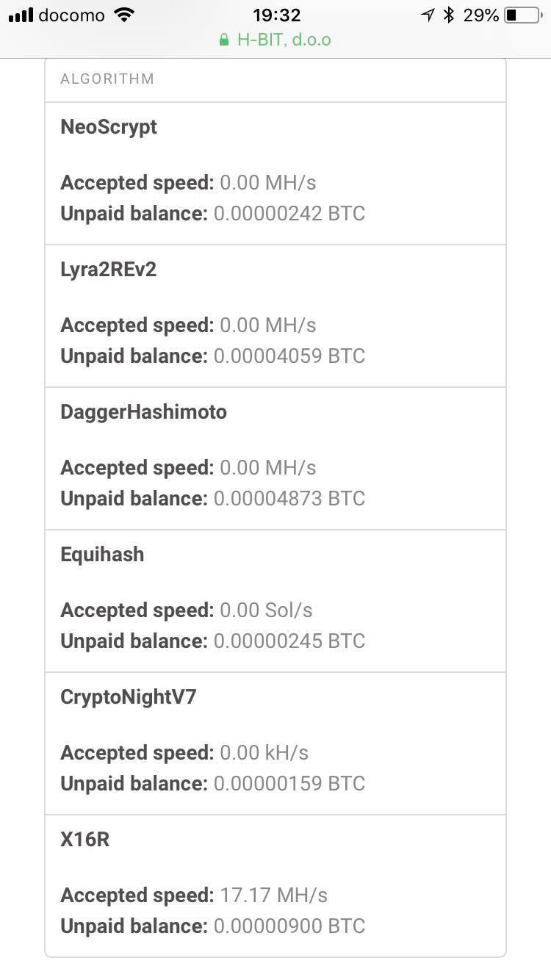This screenshot has width=551, height=980.
Task: Tap the green padlock security icon
Action: point(224,40)
